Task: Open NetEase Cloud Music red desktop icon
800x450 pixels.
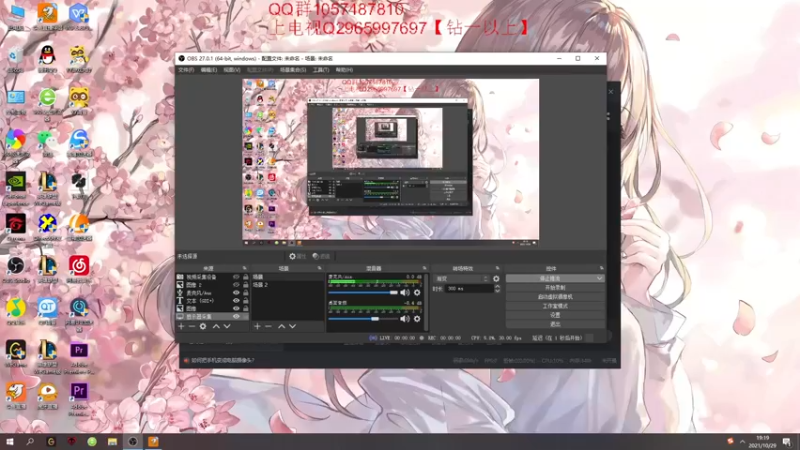Action: pos(79,269)
